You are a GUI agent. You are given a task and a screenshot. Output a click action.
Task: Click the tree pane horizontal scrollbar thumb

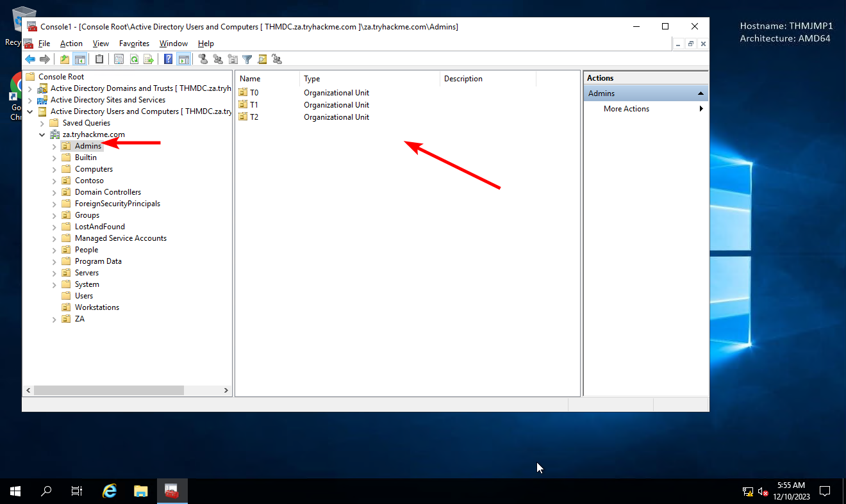tap(109, 390)
